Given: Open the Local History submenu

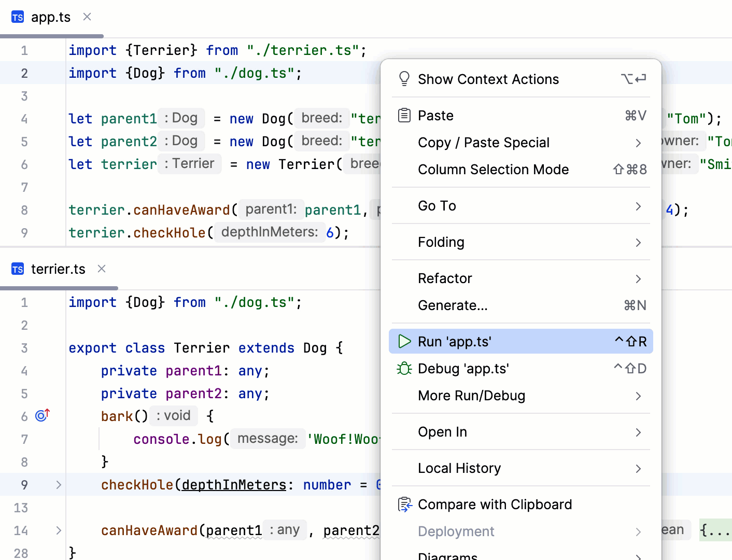Looking at the screenshot, I should click(x=459, y=468).
